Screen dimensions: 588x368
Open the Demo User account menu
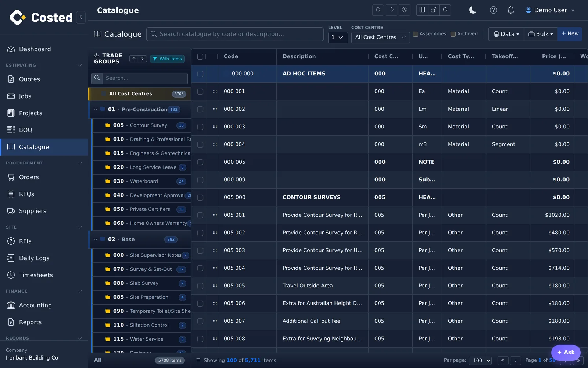(x=550, y=10)
